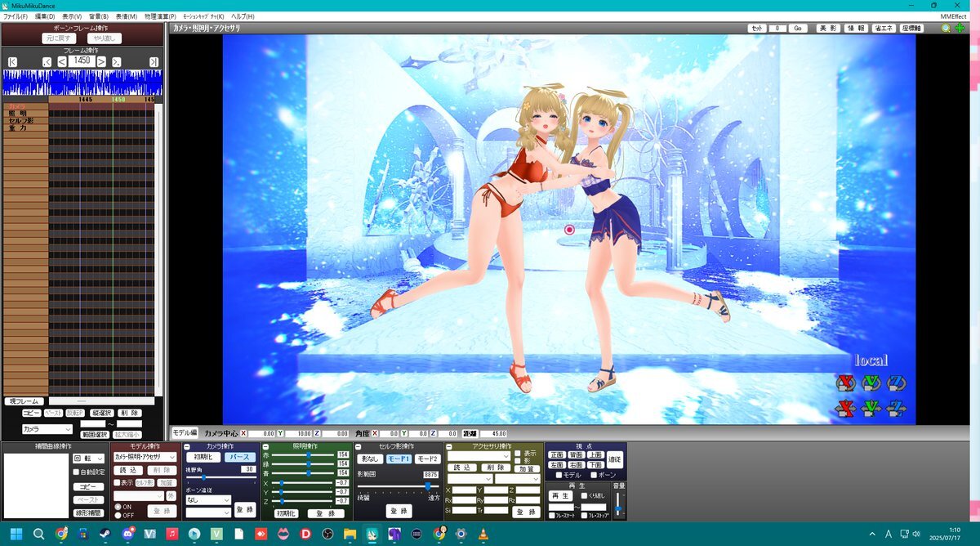Open the 表示(V) menu

click(72, 16)
